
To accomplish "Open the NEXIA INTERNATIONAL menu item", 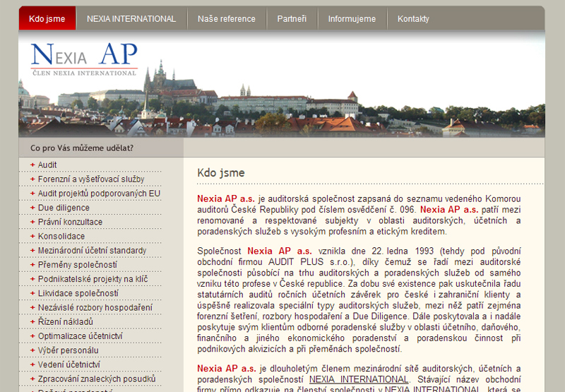I will point(131,19).
